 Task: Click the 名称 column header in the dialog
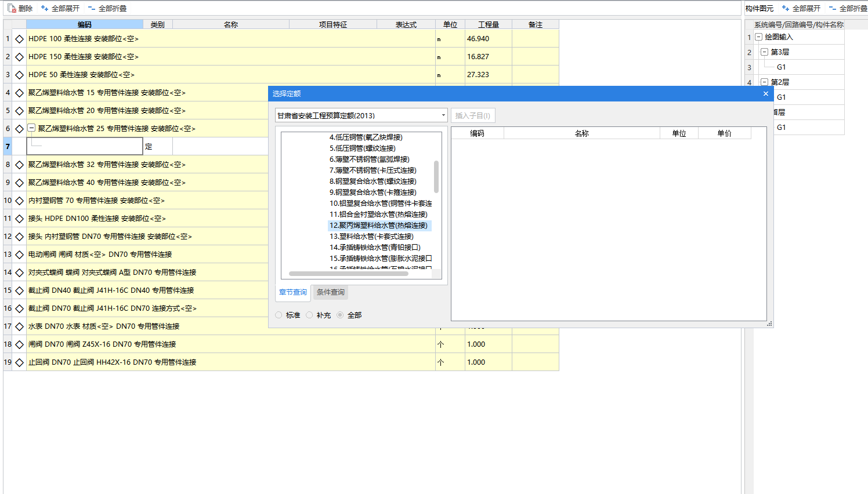coord(582,133)
